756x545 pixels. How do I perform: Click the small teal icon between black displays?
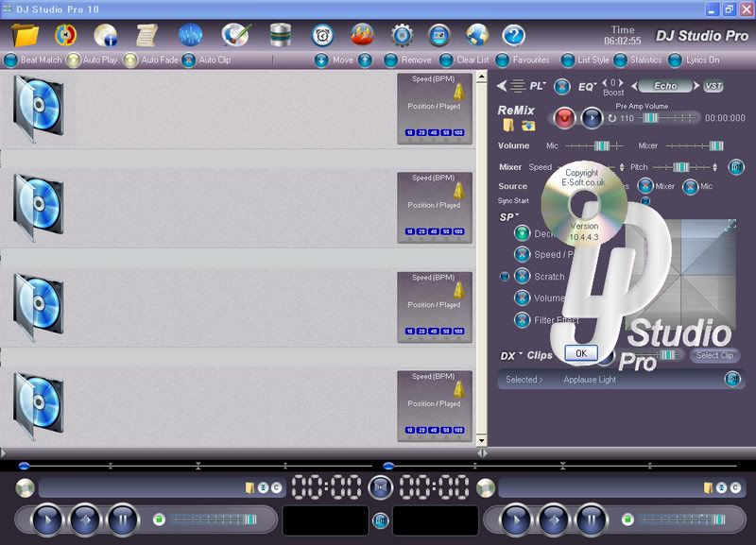point(381,520)
